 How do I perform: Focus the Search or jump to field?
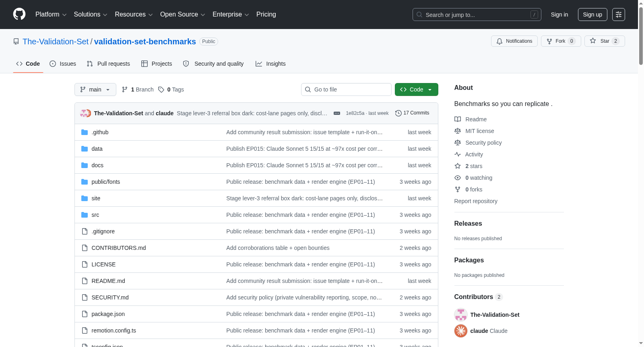pyautogui.click(x=477, y=15)
